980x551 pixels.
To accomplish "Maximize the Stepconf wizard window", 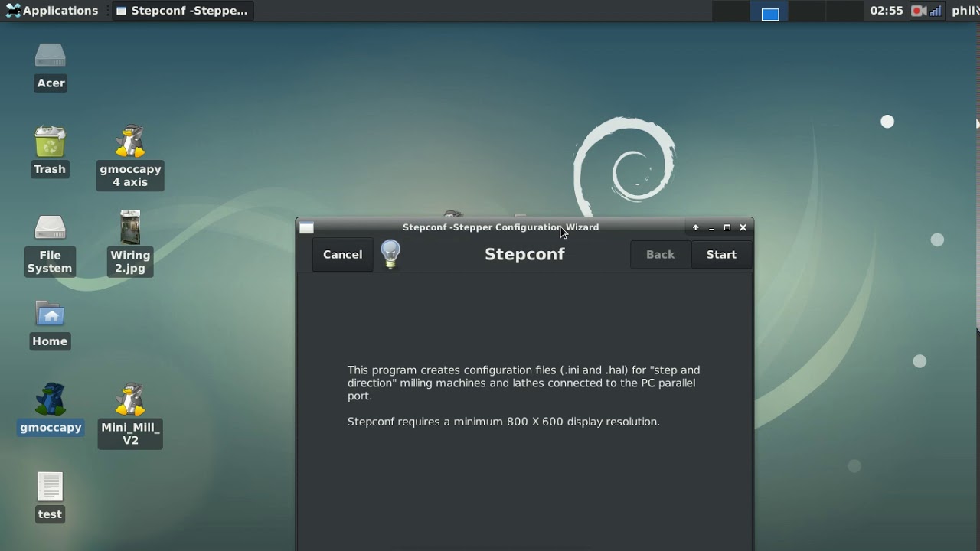I will coord(727,227).
